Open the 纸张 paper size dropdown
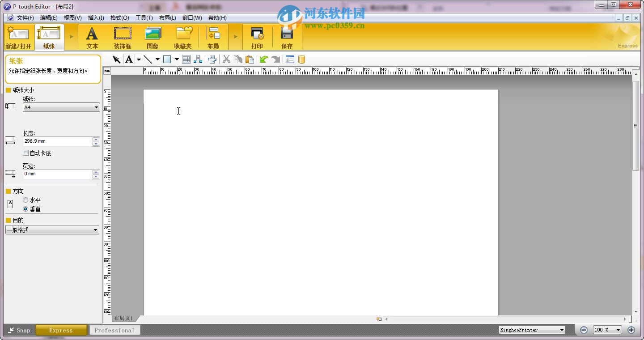Viewport: 644px width, 340px height. pyautogui.click(x=96, y=107)
